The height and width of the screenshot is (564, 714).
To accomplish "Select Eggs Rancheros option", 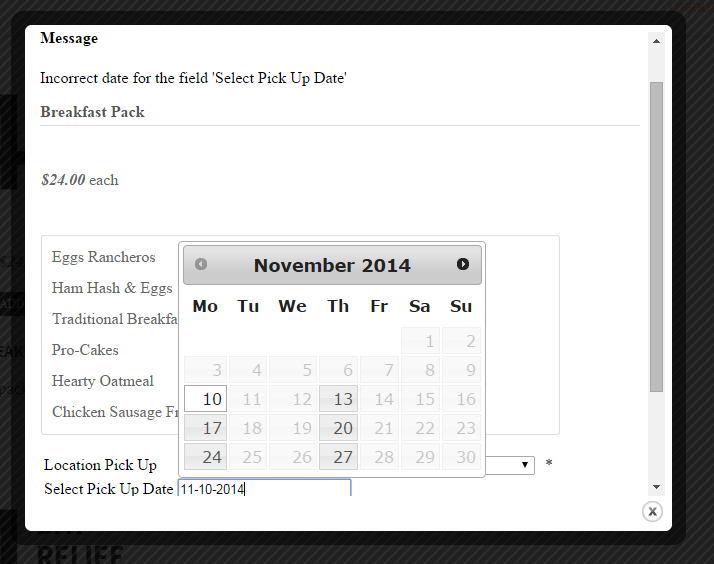I will [104, 257].
